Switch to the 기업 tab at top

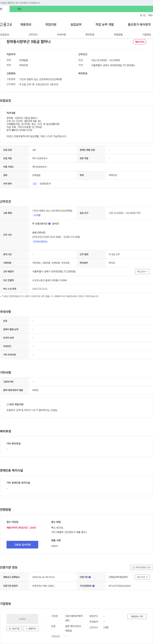pos(19,9)
